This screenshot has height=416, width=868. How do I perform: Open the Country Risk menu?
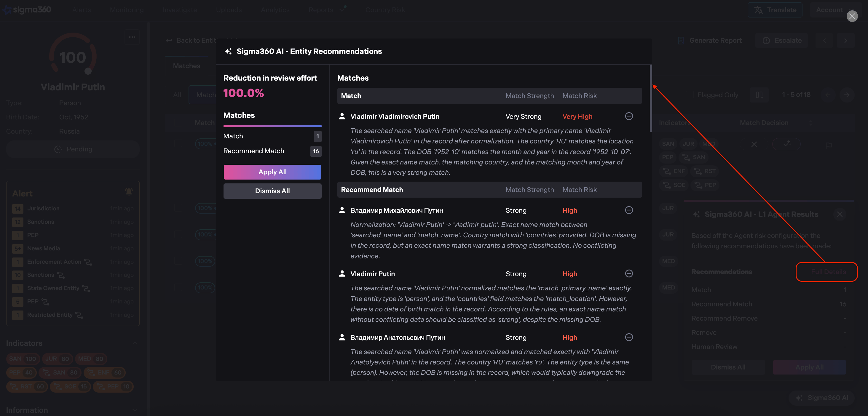point(385,10)
